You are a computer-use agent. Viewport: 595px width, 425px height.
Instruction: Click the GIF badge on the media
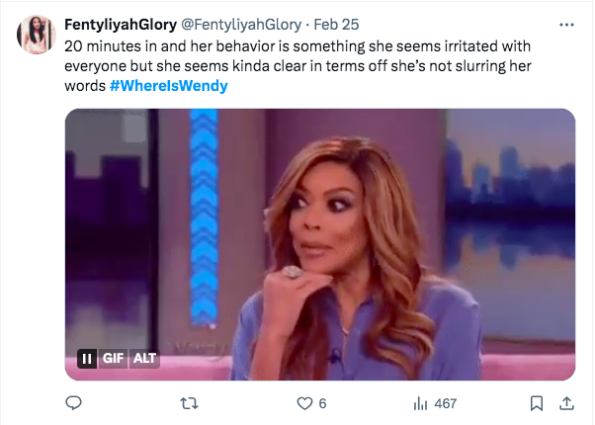[x=113, y=359]
